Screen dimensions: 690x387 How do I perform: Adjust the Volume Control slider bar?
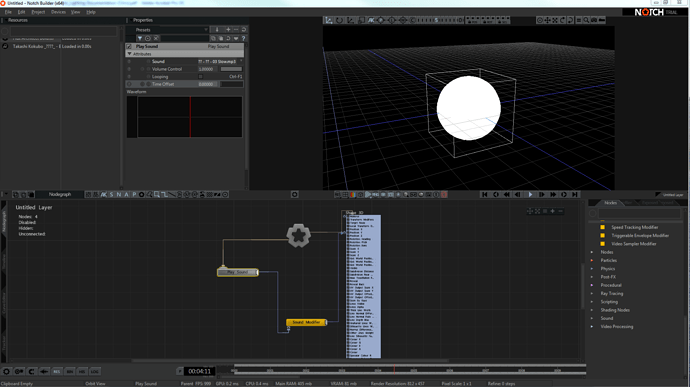pos(231,69)
